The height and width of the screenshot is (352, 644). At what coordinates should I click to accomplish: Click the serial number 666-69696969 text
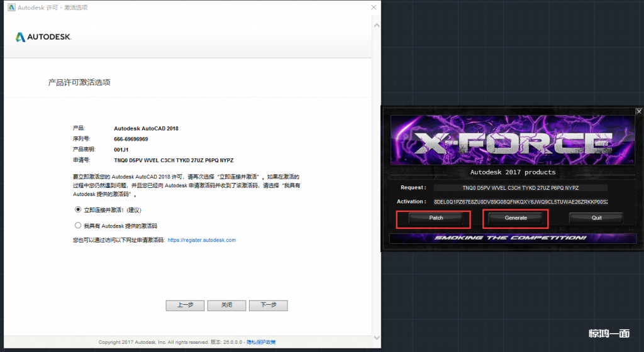click(131, 139)
